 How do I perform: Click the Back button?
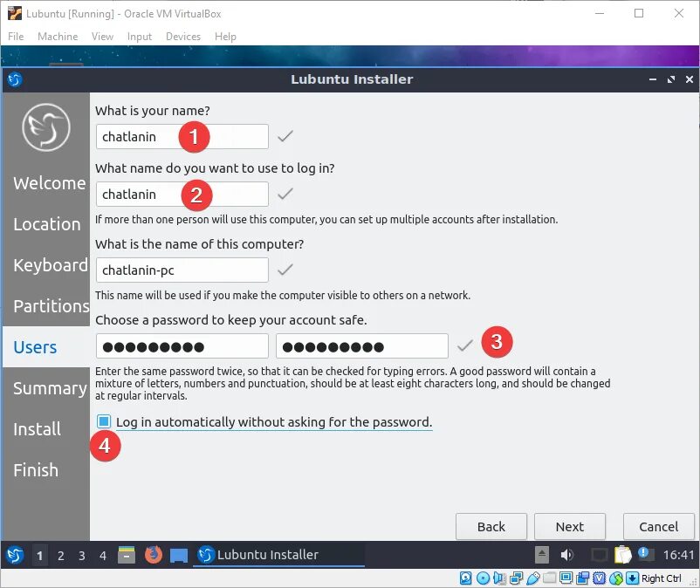pos(491,526)
